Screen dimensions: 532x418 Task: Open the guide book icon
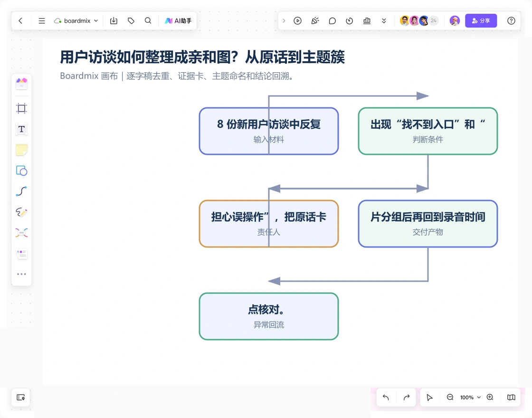pyautogui.click(x=511, y=397)
